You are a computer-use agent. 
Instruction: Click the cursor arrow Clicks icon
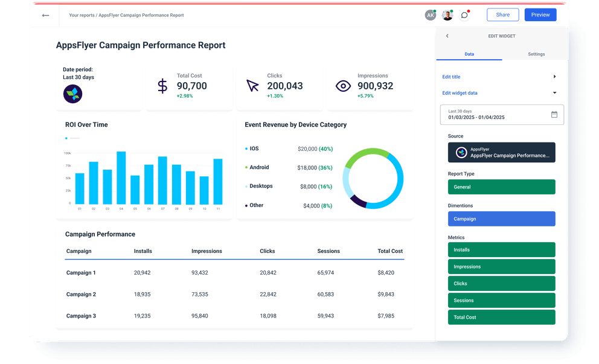[x=252, y=86]
